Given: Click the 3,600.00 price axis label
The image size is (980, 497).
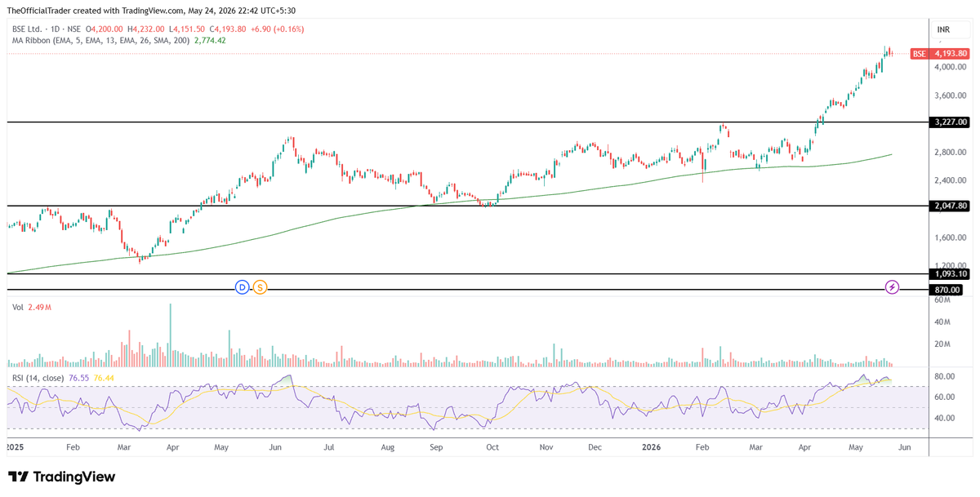Looking at the screenshot, I should 951,95.
